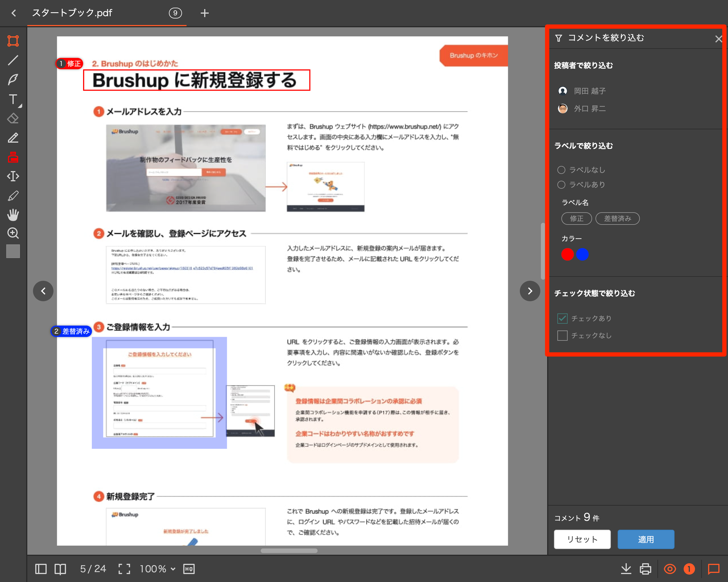Filter by poster 外口 昇二
The image size is (728, 582).
click(582, 109)
